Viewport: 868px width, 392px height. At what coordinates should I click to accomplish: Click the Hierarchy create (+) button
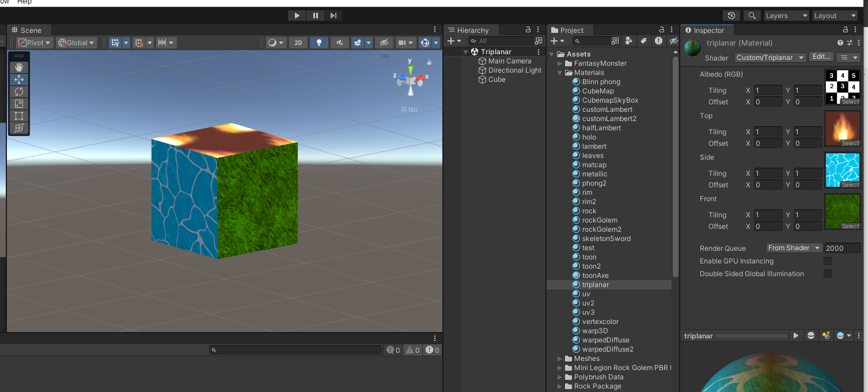tap(454, 41)
